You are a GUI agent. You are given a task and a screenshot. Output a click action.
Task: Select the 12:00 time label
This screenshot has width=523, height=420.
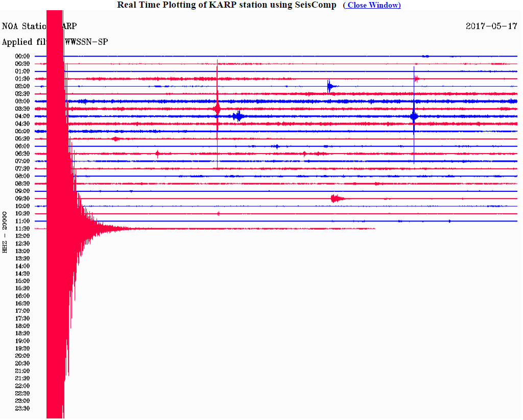pyautogui.click(x=22, y=236)
